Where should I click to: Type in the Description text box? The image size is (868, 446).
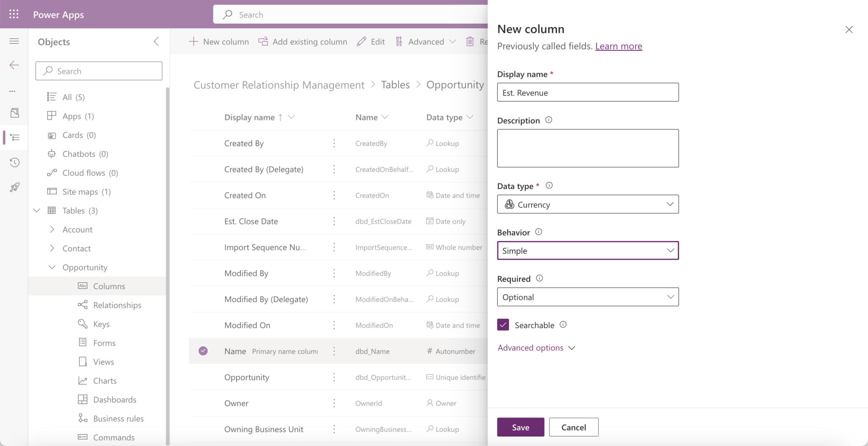pyautogui.click(x=588, y=148)
